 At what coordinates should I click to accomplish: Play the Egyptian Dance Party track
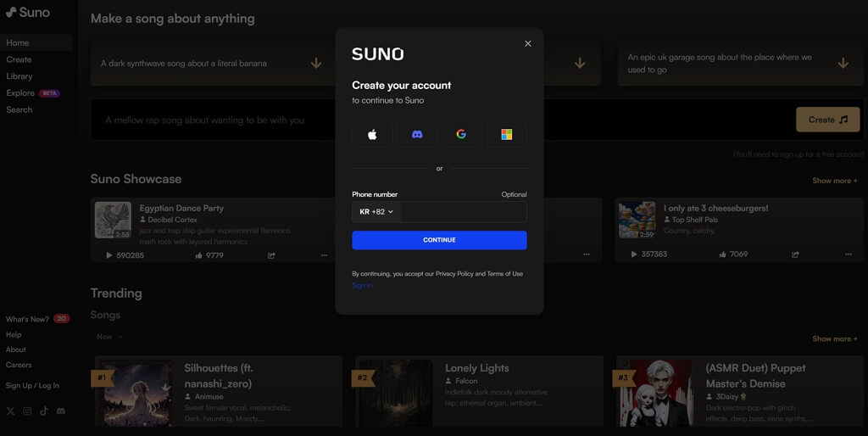click(109, 255)
